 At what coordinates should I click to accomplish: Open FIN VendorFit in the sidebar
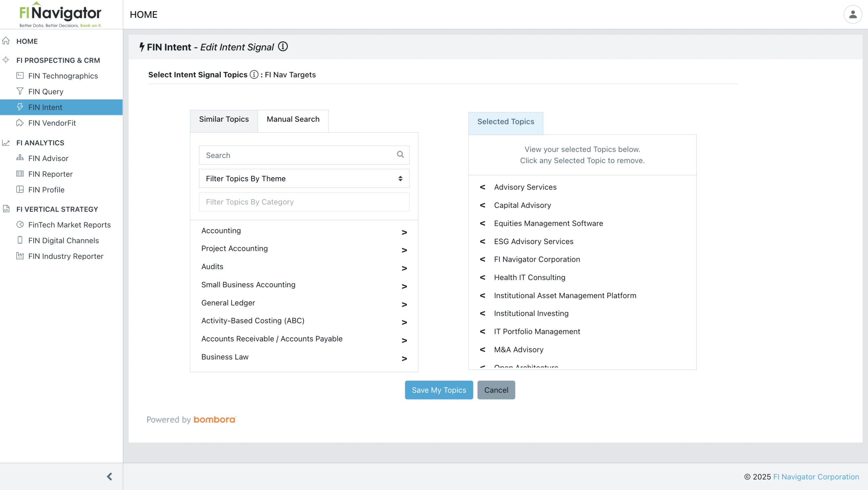pos(52,123)
